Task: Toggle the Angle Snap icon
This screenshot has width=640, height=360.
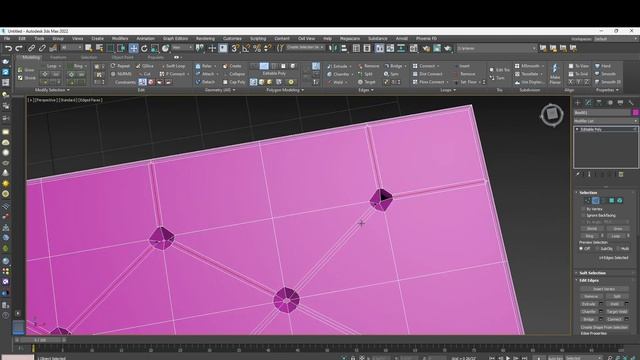Action: [246, 48]
